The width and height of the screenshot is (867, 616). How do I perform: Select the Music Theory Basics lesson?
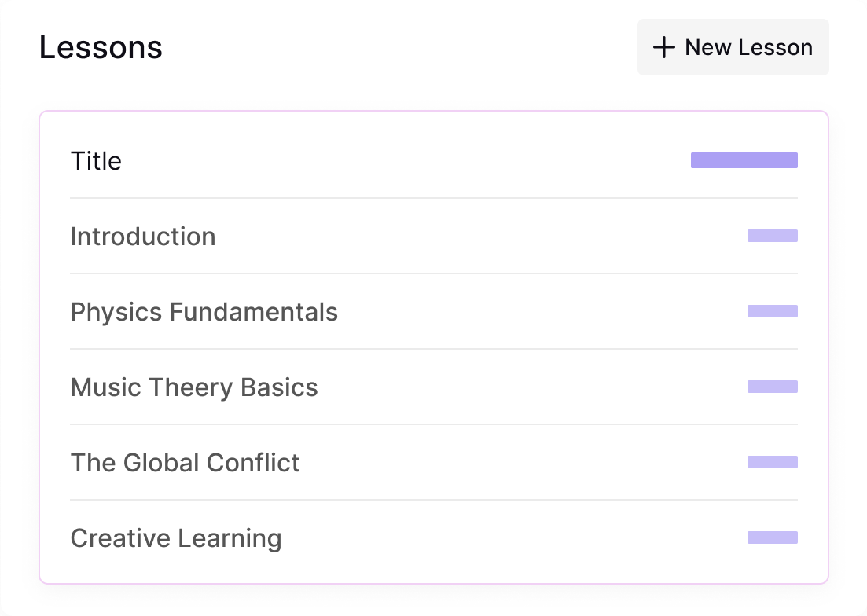[194, 387]
